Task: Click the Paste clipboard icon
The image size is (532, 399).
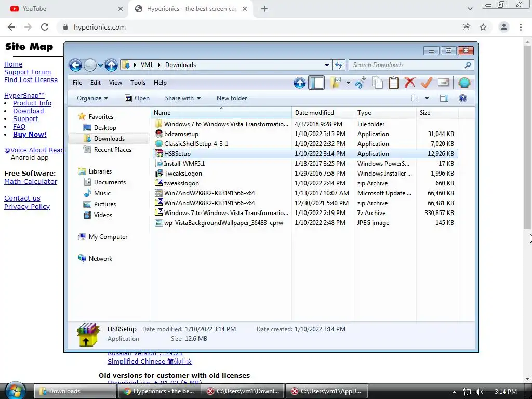Action: coord(394,83)
